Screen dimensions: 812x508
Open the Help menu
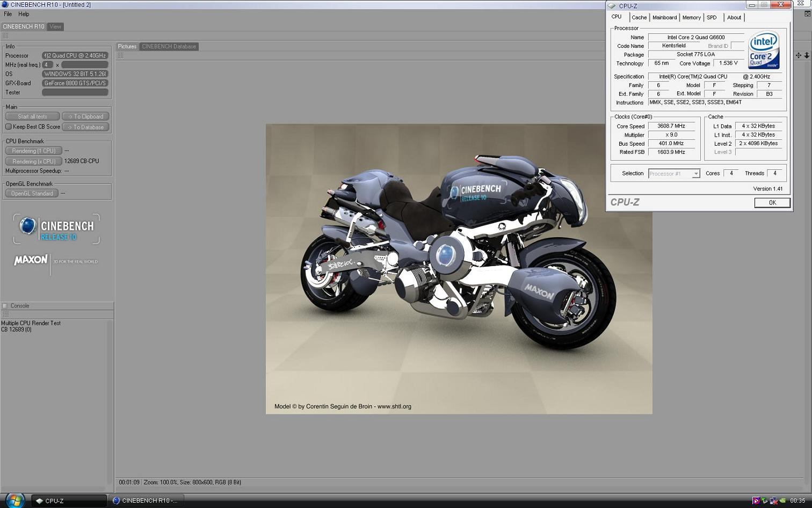click(x=24, y=14)
